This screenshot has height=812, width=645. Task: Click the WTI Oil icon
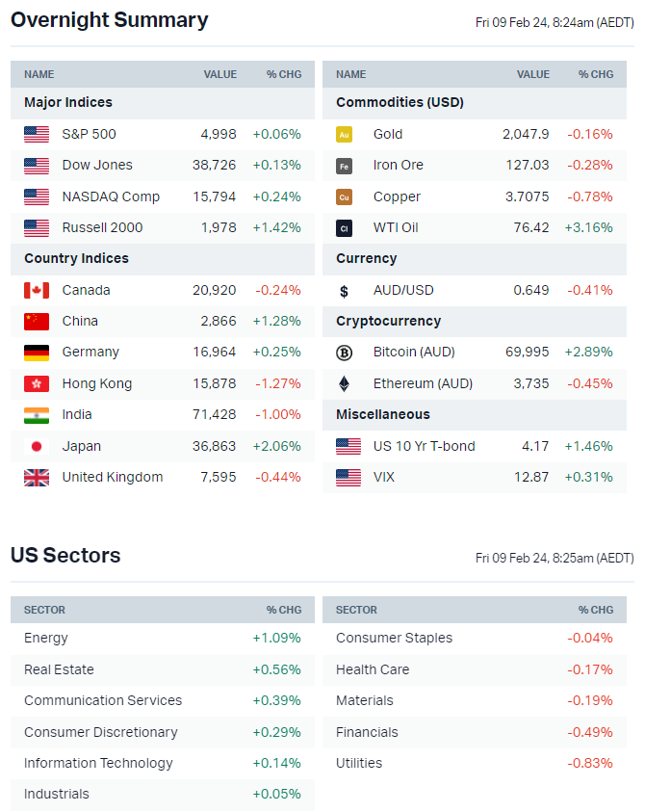345,228
